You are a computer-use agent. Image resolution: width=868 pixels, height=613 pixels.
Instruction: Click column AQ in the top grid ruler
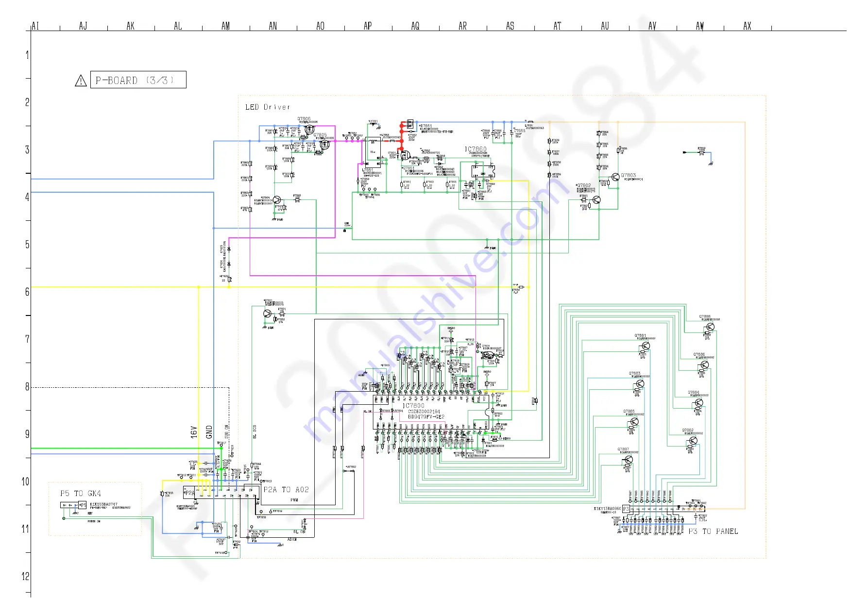click(x=415, y=26)
